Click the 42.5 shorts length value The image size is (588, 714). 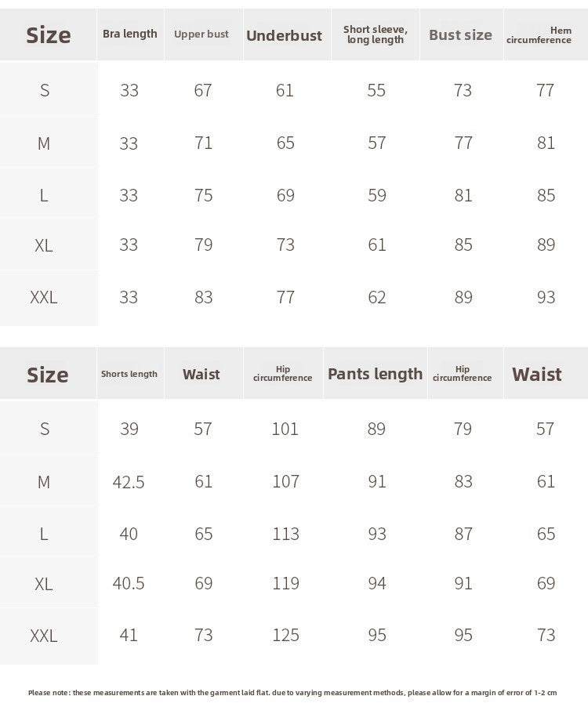(x=129, y=482)
